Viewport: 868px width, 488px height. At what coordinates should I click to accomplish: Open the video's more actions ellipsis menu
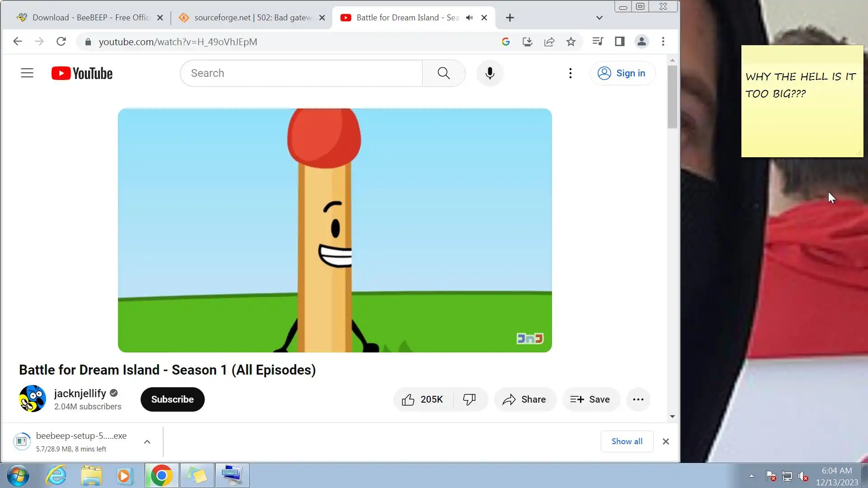click(x=638, y=399)
